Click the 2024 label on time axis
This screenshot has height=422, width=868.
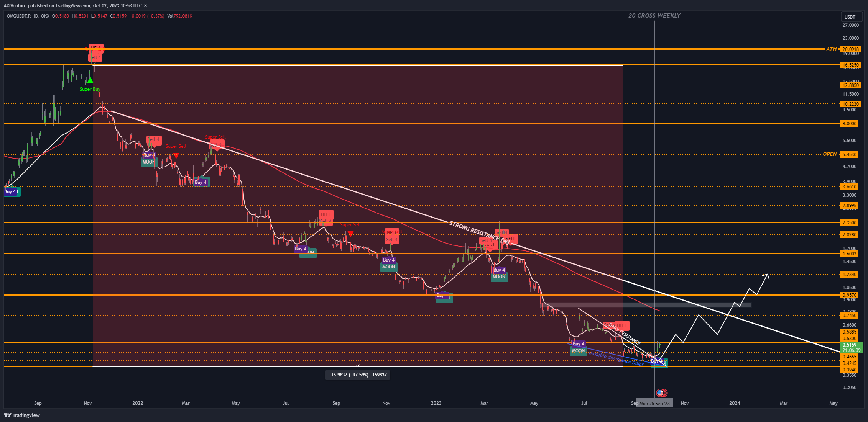pyautogui.click(x=735, y=403)
